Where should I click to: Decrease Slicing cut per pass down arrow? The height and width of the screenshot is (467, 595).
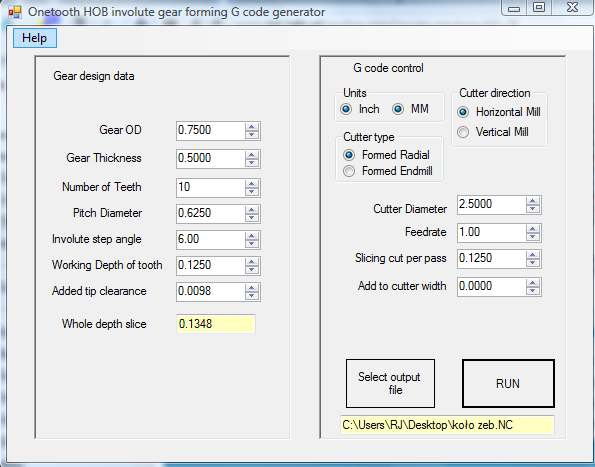point(533,263)
